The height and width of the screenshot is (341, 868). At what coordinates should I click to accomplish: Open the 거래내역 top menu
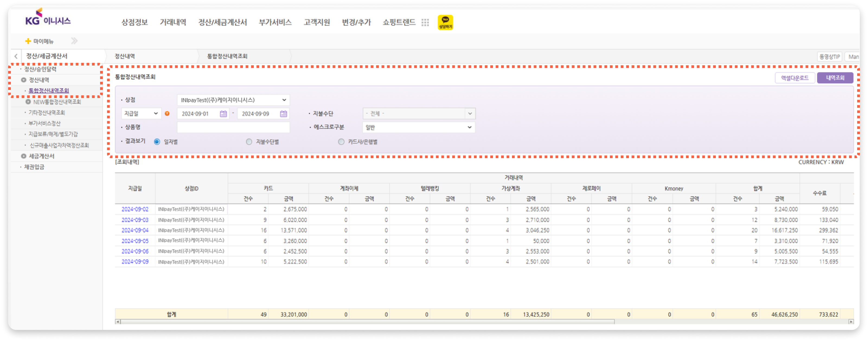[173, 22]
